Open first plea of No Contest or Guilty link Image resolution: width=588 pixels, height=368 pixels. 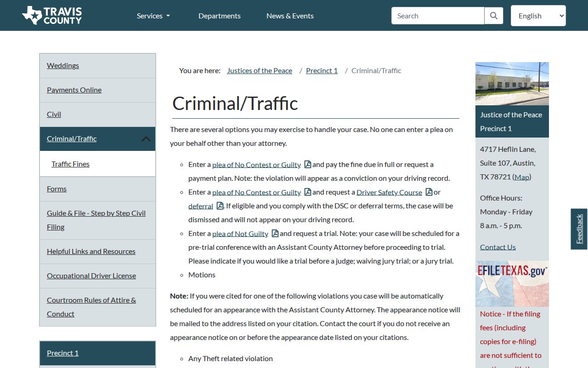coord(256,165)
